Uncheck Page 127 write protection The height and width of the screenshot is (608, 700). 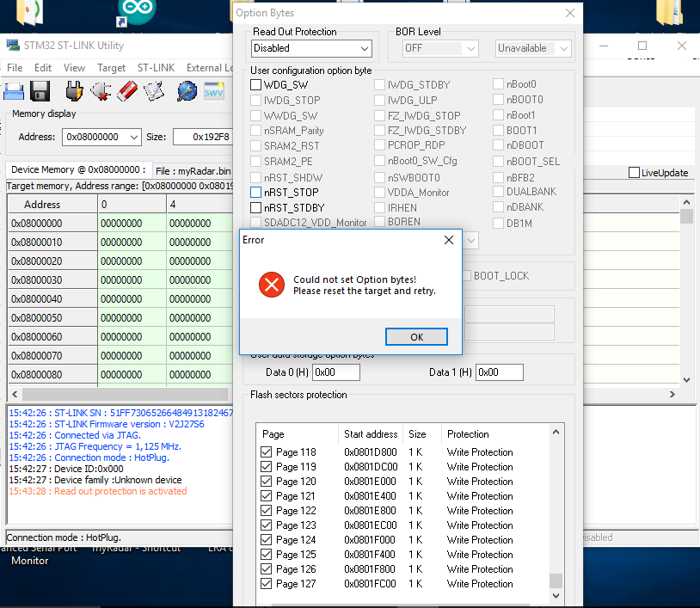pos(266,583)
